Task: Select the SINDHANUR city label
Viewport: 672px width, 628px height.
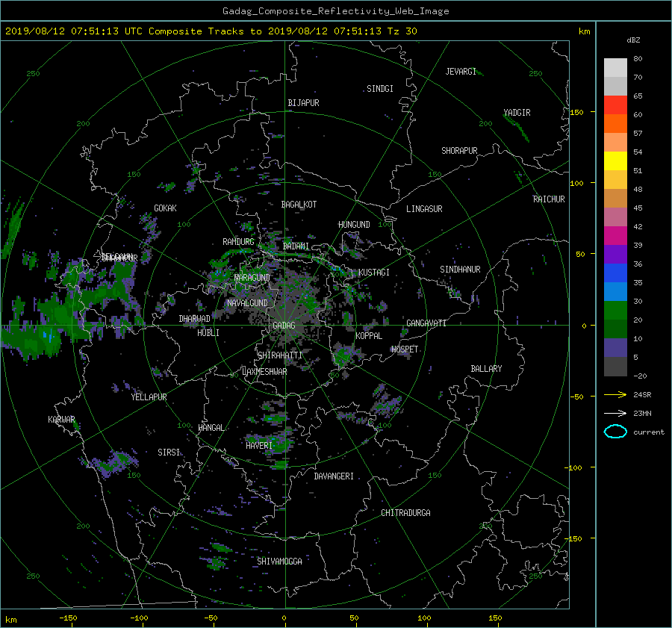Action: point(460,270)
